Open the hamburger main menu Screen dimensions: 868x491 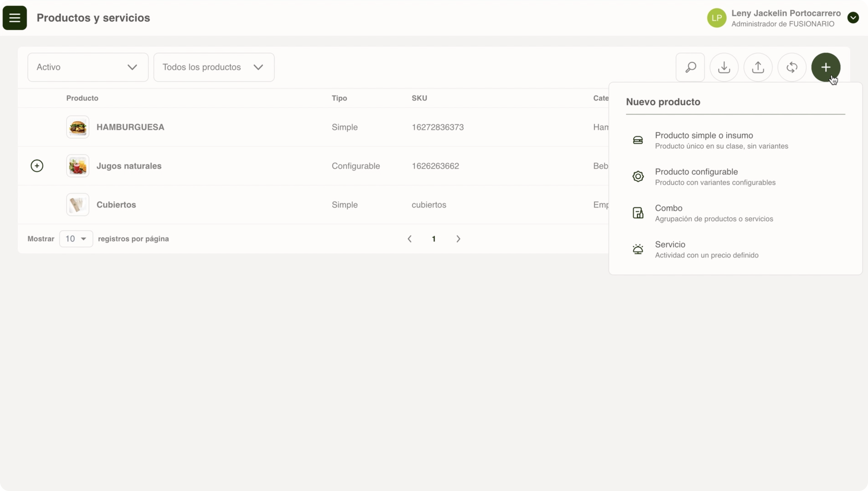(14, 18)
